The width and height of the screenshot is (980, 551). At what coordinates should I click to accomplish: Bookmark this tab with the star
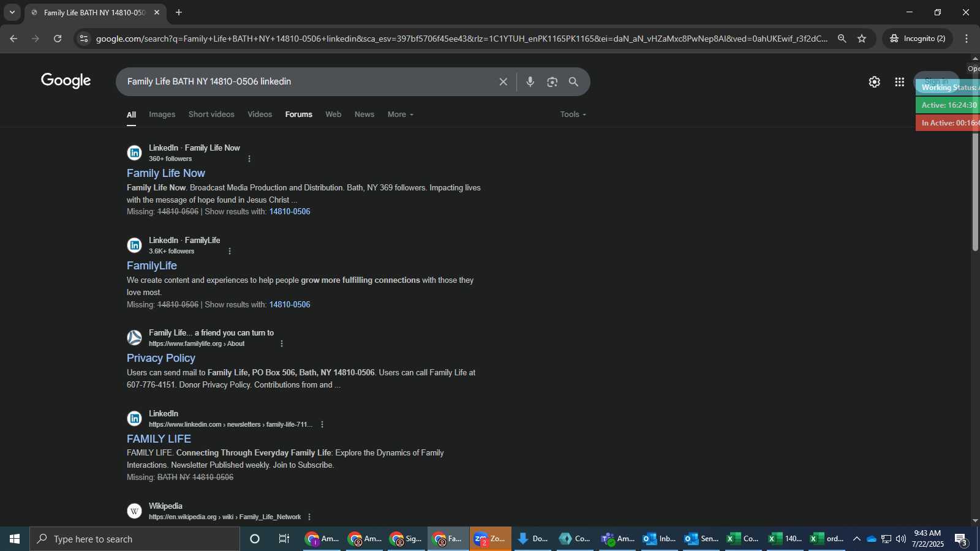pyautogui.click(x=862, y=39)
